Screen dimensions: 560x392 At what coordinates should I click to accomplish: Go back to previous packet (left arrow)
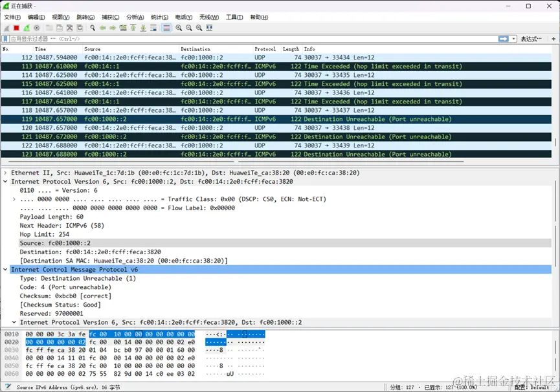(x=103, y=28)
